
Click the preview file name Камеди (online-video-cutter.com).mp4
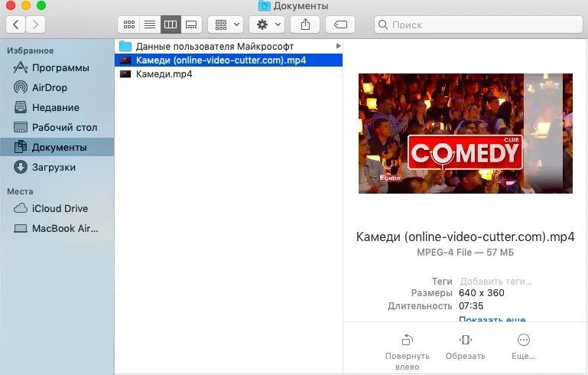pos(466,236)
